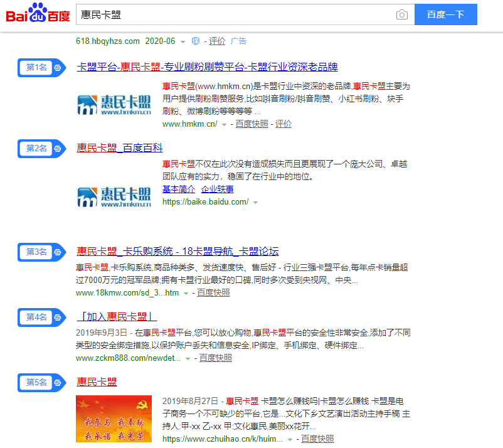Click the 广告 label
The width and height of the screenshot is (503, 448).
[238, 41]
